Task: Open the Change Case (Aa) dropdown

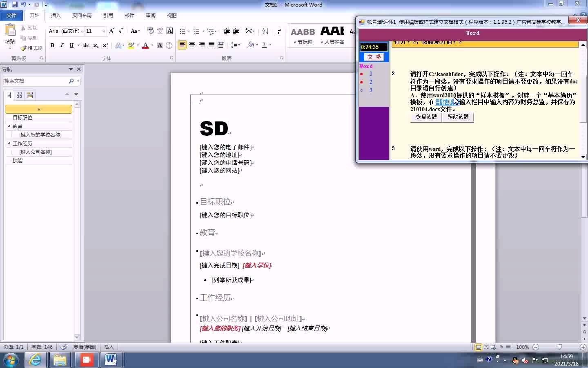Action: 135,31
